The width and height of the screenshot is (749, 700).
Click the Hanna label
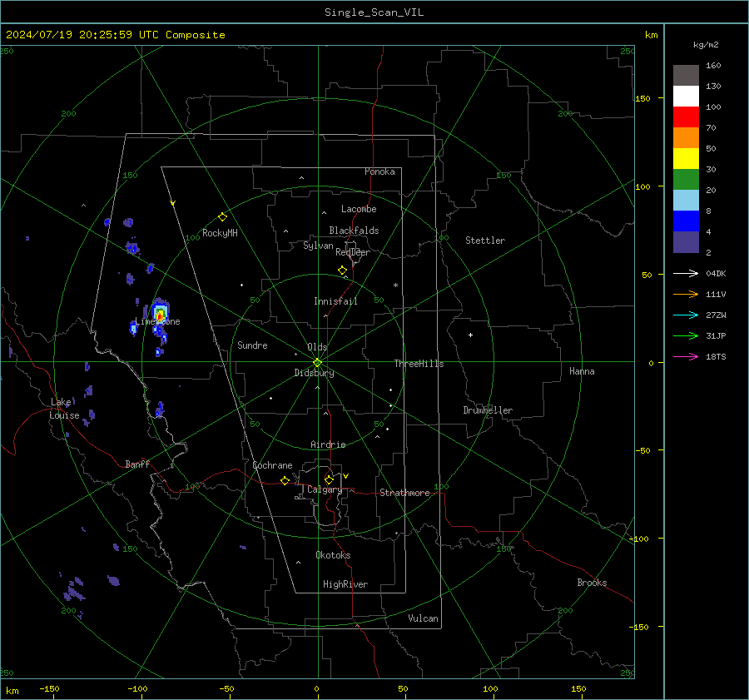click(582, 371)
